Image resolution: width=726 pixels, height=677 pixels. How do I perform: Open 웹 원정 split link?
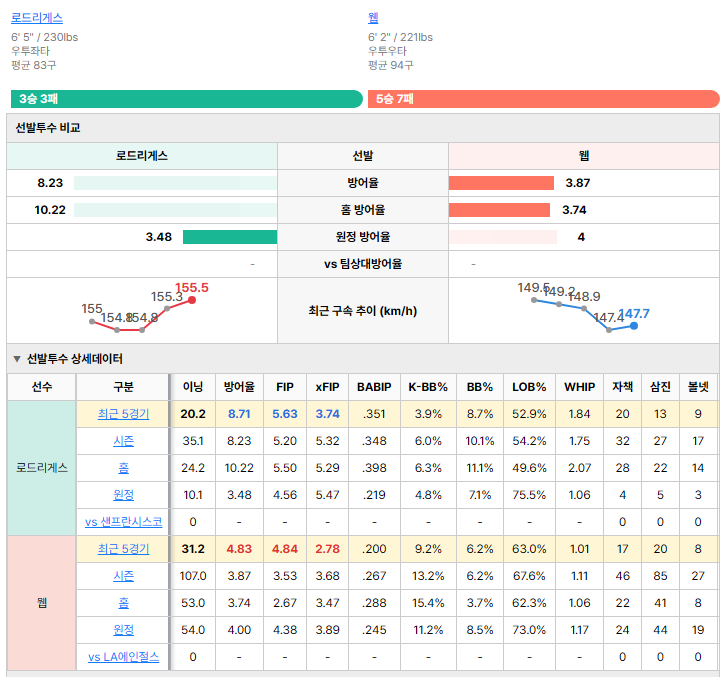123,630
